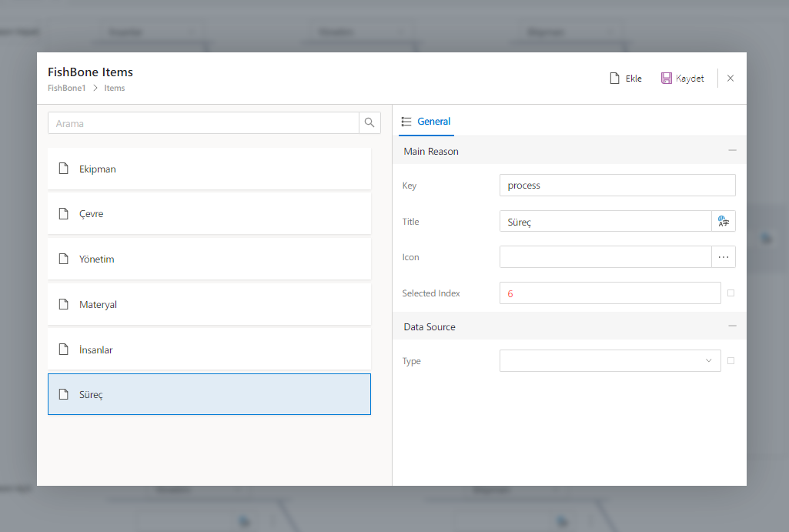Toggle the Type field checkbox
The height and width of the screenshot is (532, 789).
coord(730,361)
